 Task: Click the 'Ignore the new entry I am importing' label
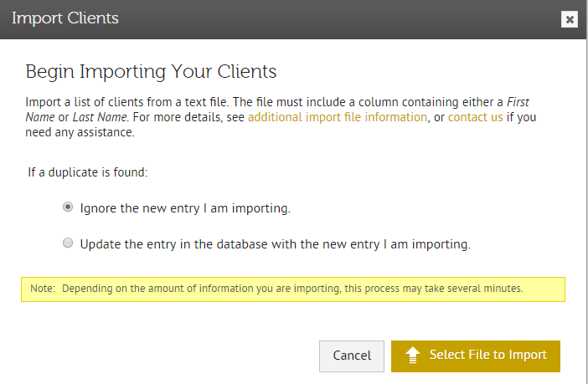185,208
